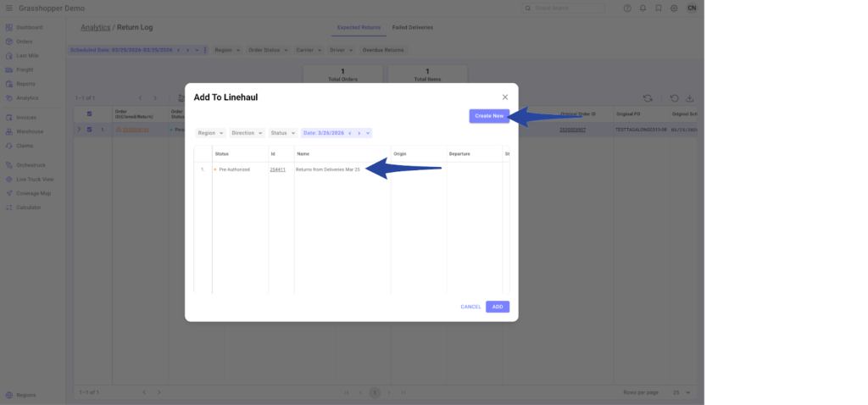The image size is (868, 405).
Task: Click the download icon above the table
Action: 689,98
